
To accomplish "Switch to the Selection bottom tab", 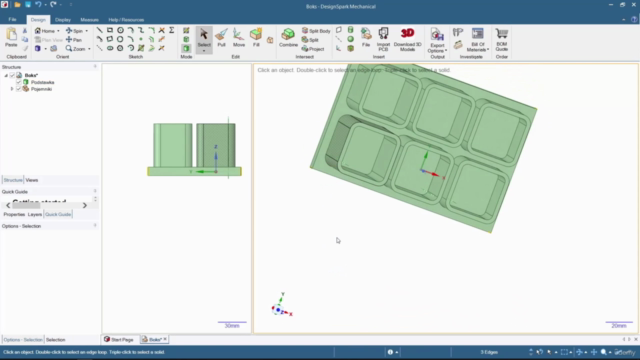I will coord(56,340).
